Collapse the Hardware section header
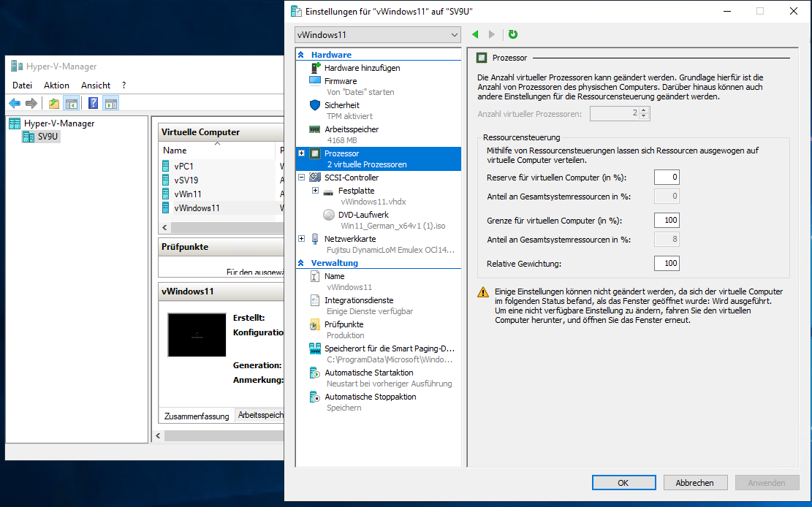Image resolution: width=812 pixels, height=507 pixels. click(300, 54)
